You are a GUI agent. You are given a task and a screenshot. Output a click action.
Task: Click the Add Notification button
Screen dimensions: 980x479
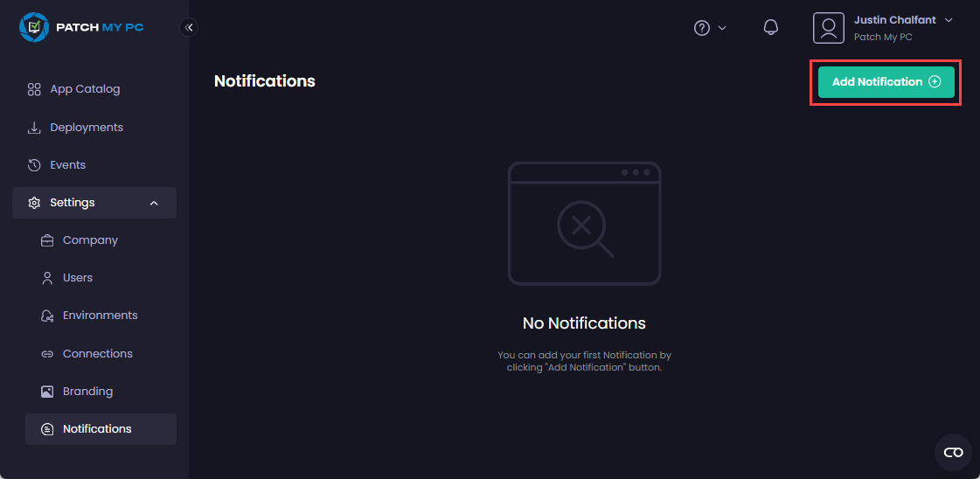pyautogui.click(x=886, y=82)
